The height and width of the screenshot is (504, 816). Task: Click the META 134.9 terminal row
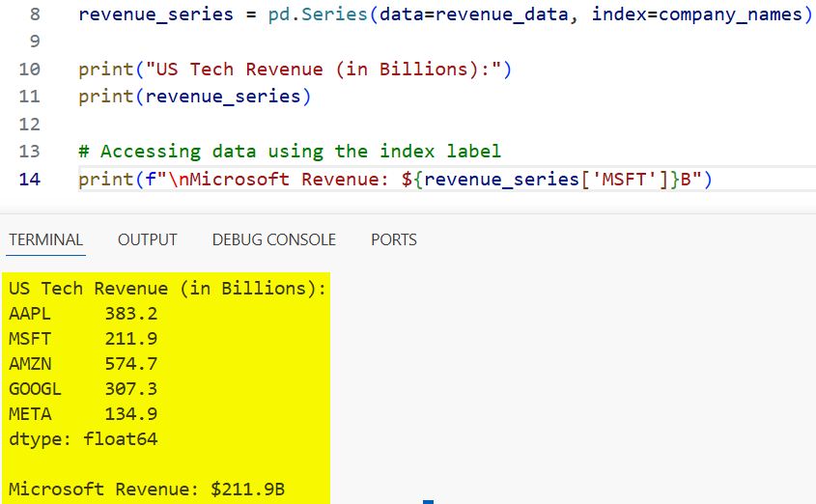click(x=83, y=414)
